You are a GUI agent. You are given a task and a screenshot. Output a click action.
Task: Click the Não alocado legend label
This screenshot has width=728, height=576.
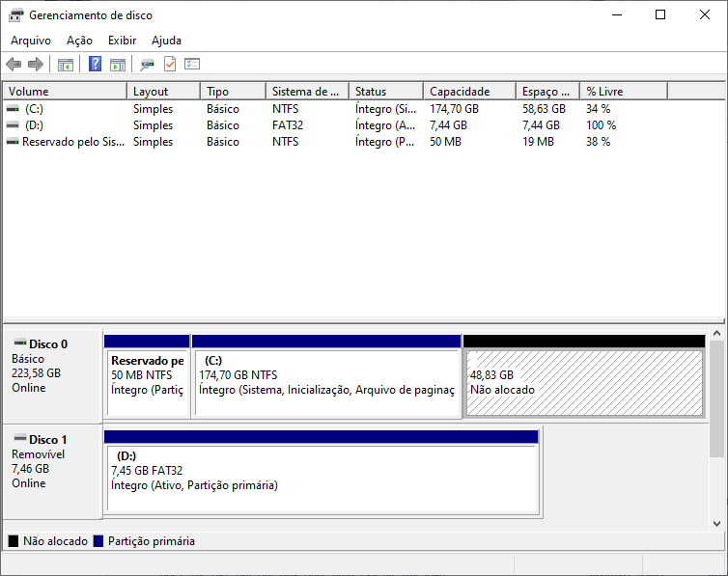coord(55,540)
